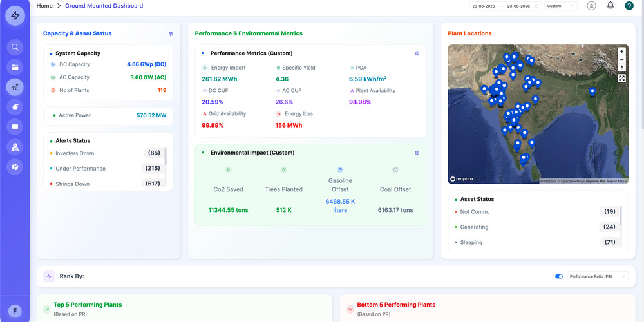
Task: Expand the Custom date range dropdown
Action: click(x=561, y=6)
